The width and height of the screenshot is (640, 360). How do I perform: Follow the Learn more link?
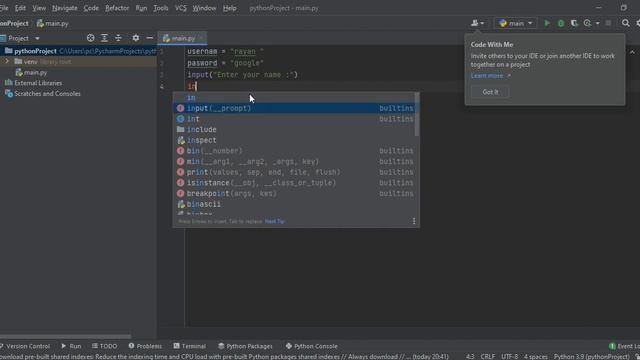[x=487, y=76]
